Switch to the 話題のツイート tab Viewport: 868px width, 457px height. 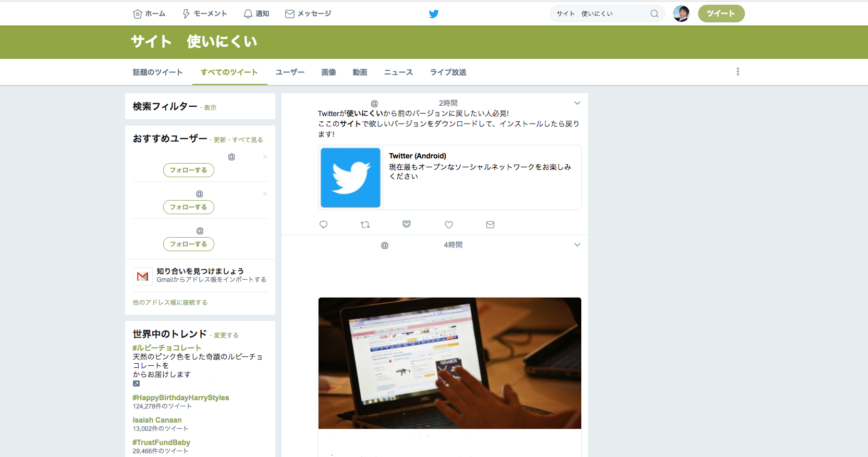pyautogui.click(x=157, y=72)
